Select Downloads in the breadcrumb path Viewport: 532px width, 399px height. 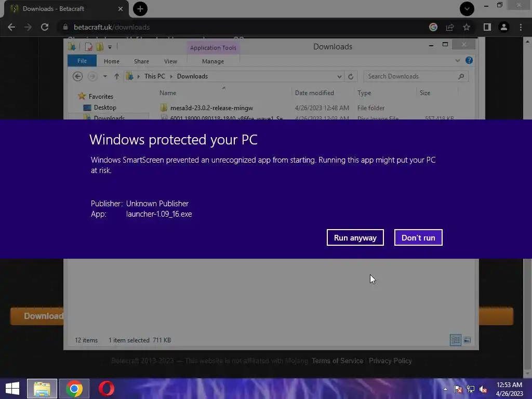tap(192, 76)
